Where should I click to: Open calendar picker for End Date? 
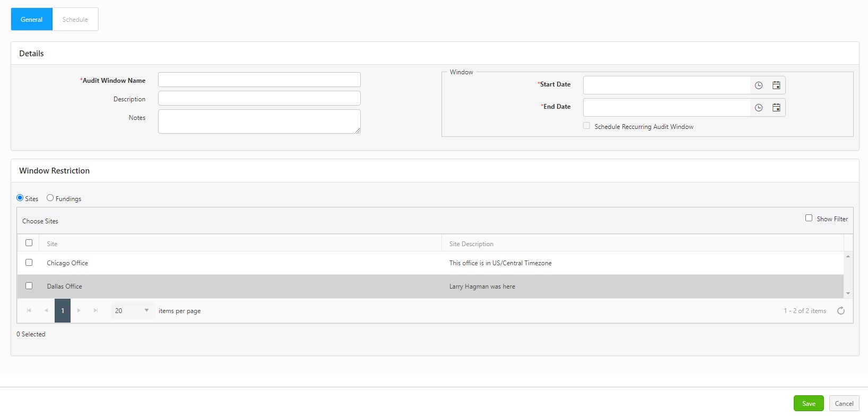point(776,108)
